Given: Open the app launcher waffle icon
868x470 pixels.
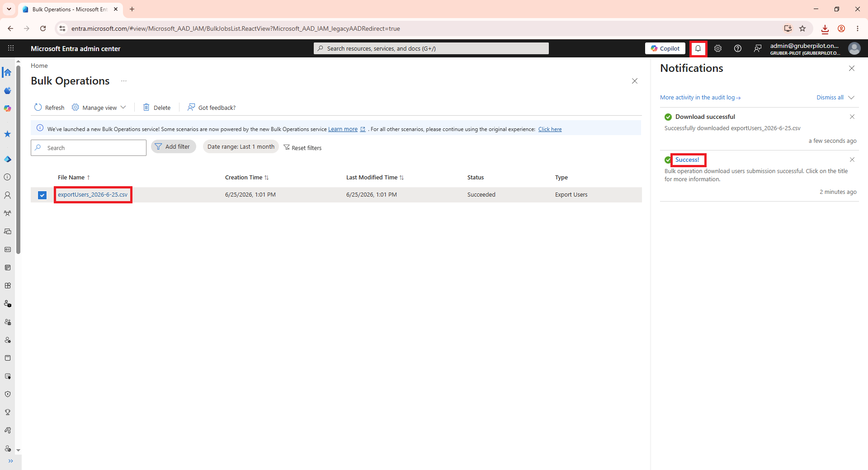Looking at the screenshot, I should point(11,48).
